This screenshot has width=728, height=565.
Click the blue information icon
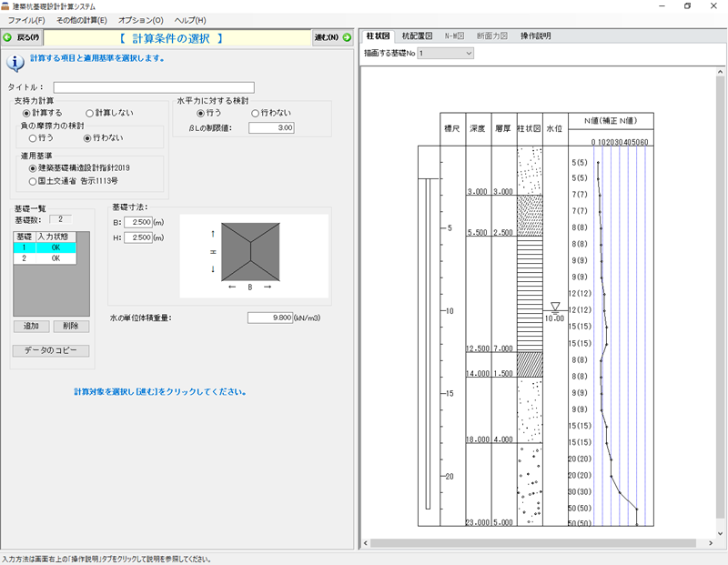click(x=15, y=63)
